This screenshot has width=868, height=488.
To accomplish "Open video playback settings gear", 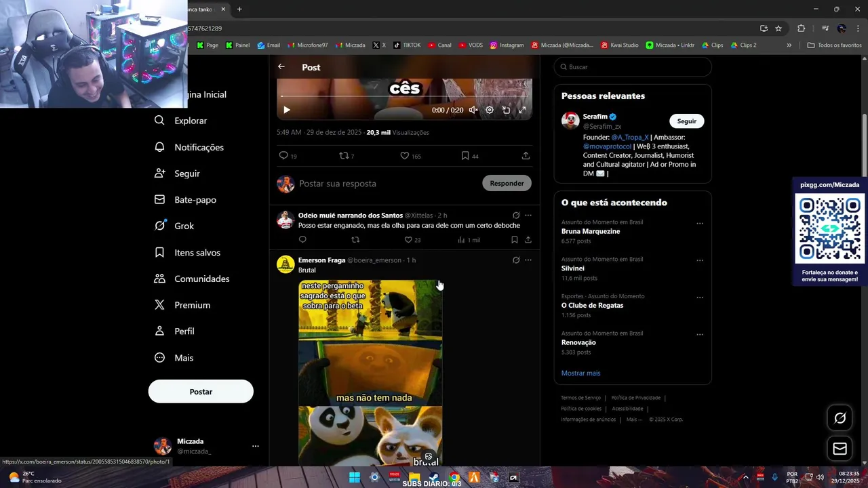I will pos(490,110).
